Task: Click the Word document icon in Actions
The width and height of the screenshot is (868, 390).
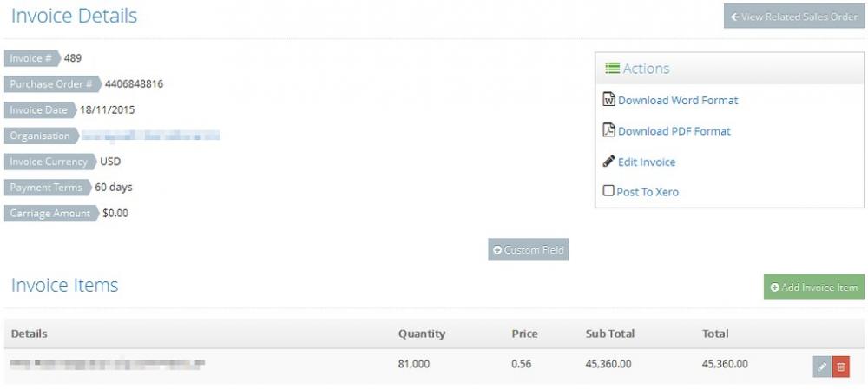Action: (x=608, y=100)
